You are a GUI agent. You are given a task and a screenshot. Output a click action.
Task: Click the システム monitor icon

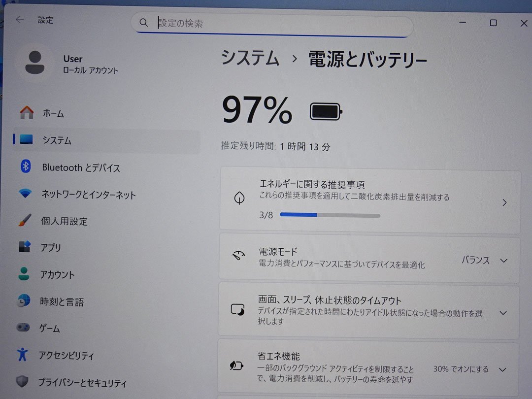tap(26, 139)
